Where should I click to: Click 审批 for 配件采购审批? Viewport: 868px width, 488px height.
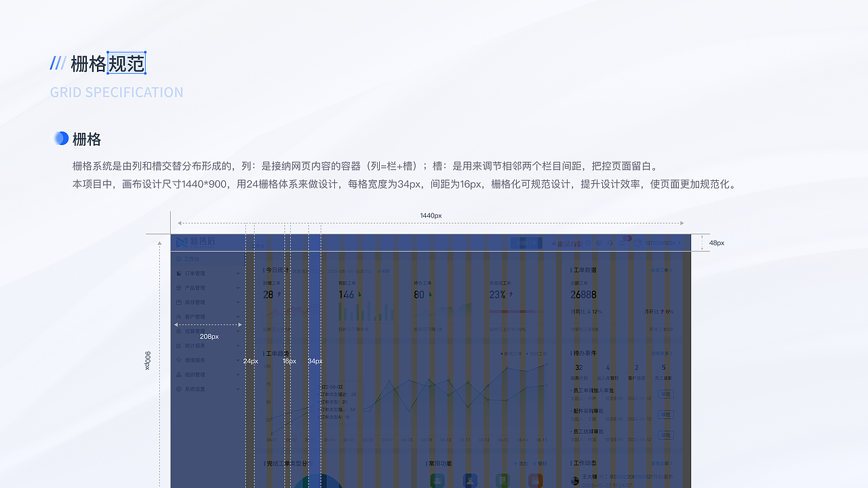point(666,414)
